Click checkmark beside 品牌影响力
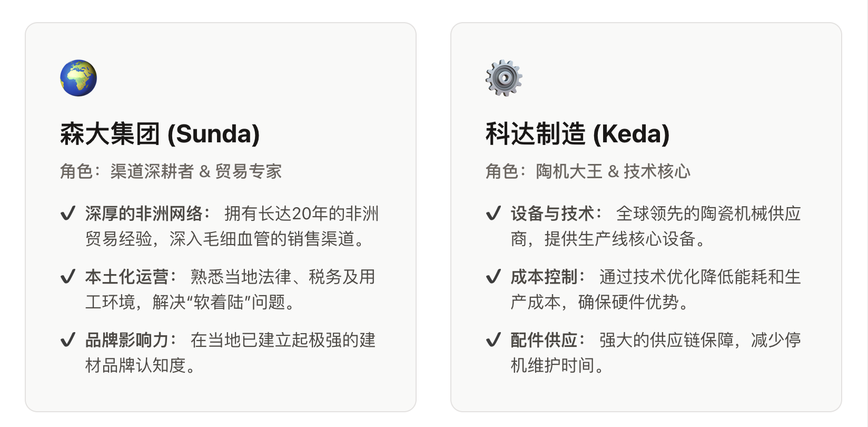868x427 pixels. point(68,341)
